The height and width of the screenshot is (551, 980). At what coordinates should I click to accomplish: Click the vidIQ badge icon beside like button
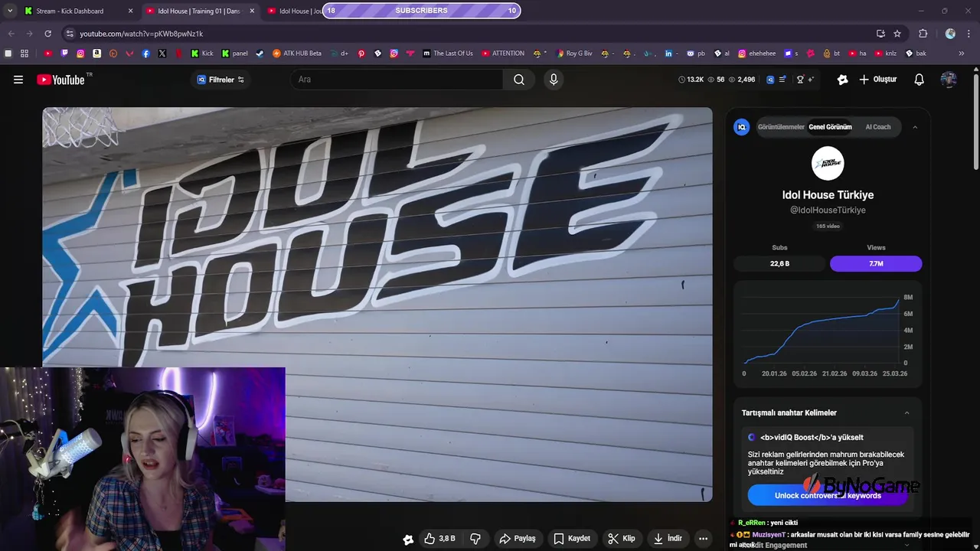coord(408,539)
